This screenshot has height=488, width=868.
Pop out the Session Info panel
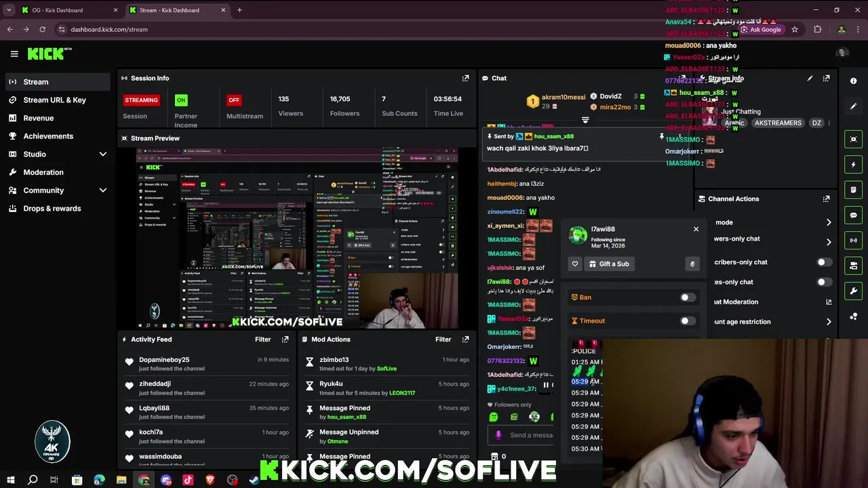click(465, 78)
